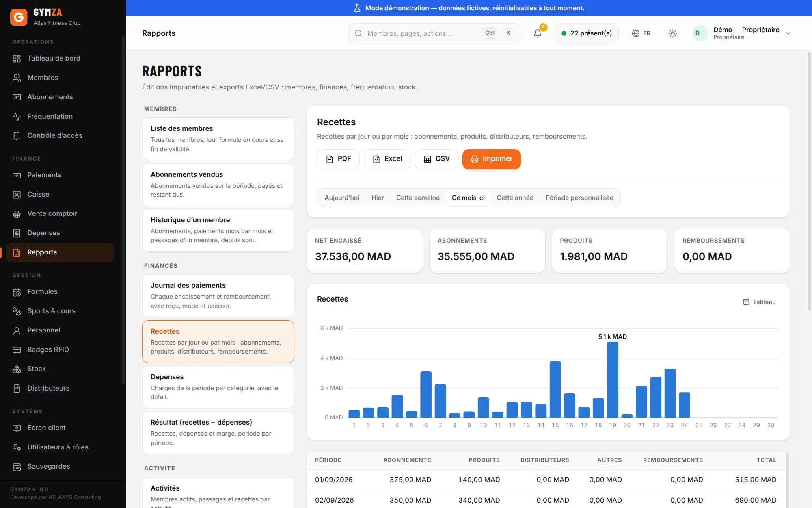Open Sauvegardes in the sidebar
The height and width of the screenshot is (508, 812).
[x=60, y=466]
